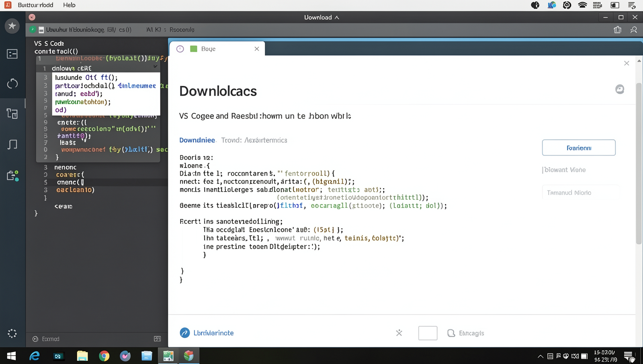
Task: Click the Ecmcd status bar icon
Action: click(35, 339)
